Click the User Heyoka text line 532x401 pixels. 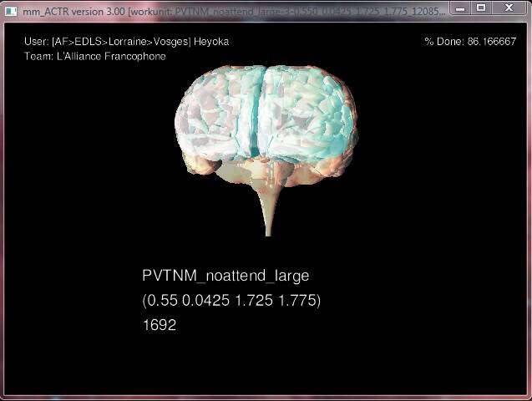coord(127,41)
